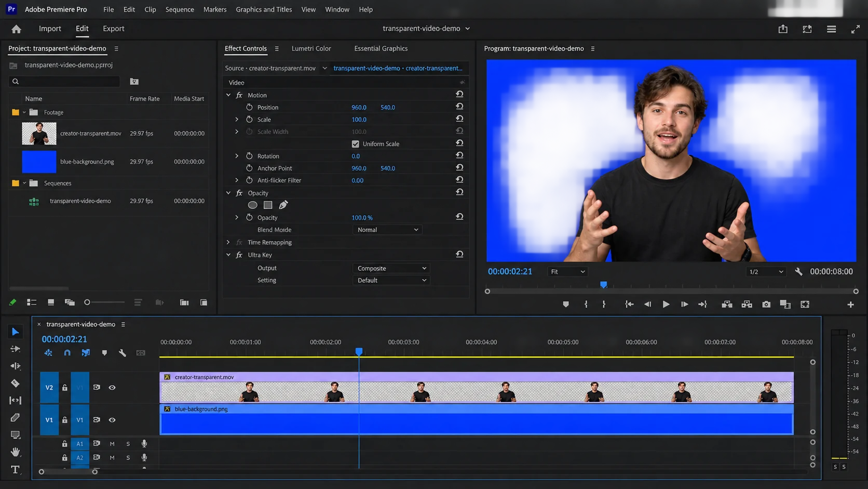Switch Project panel to list view
The image size is (868, 489).
[32, 302]
